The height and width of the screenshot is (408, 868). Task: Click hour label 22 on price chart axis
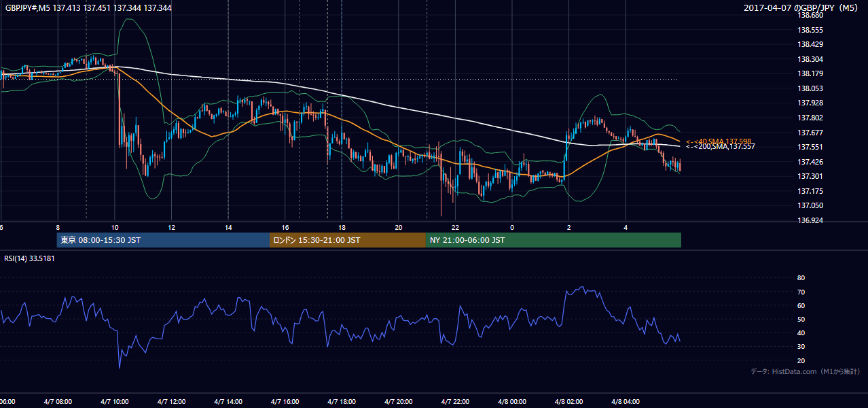pos(455,228)
